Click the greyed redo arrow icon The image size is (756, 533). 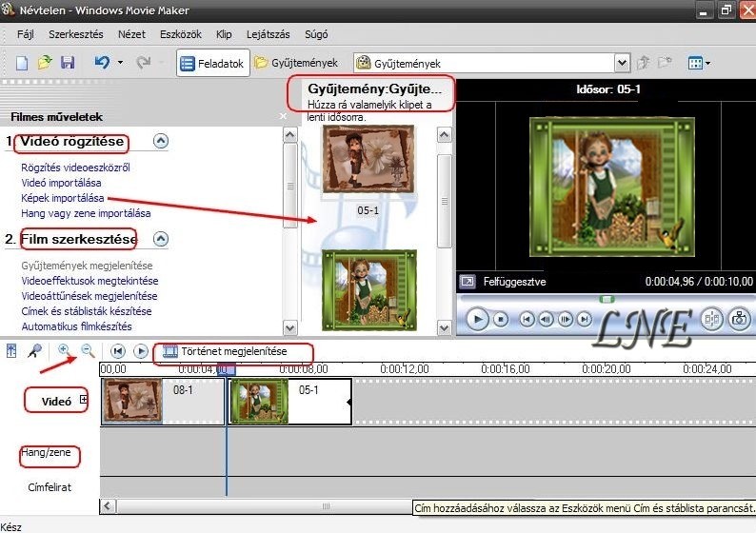tap(143, 63)
